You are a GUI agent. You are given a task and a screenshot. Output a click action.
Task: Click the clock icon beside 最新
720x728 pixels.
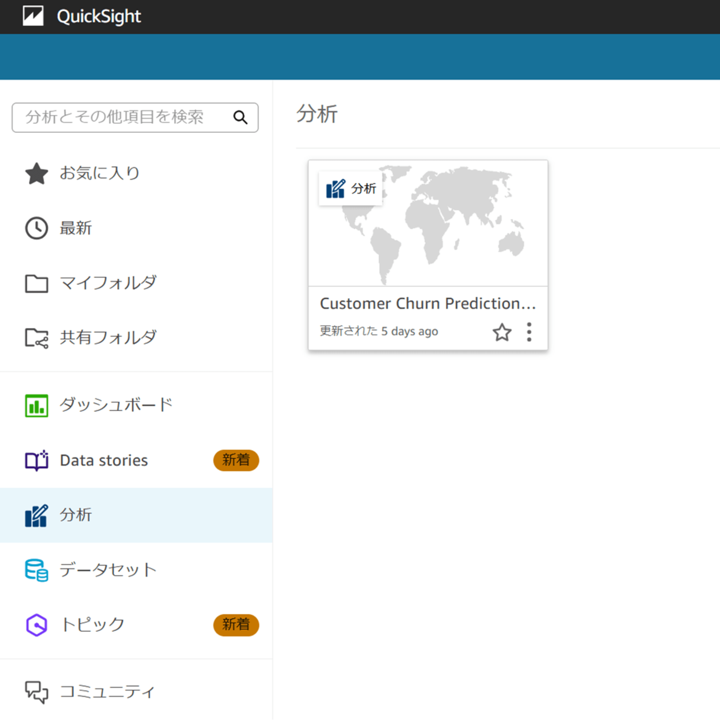tap(36, 228)
